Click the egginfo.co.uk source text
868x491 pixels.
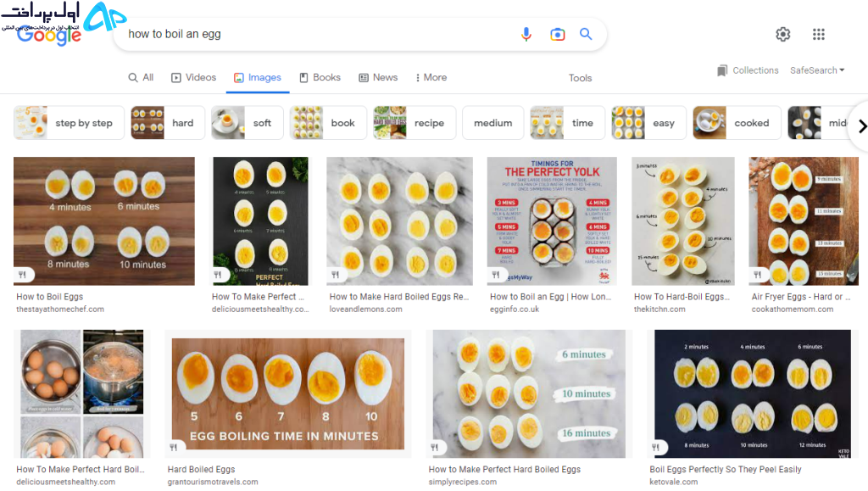tap(515, 310)
